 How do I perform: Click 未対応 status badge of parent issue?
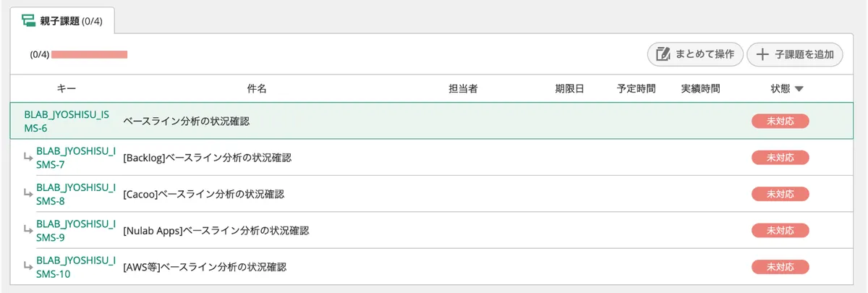point(780,121)
